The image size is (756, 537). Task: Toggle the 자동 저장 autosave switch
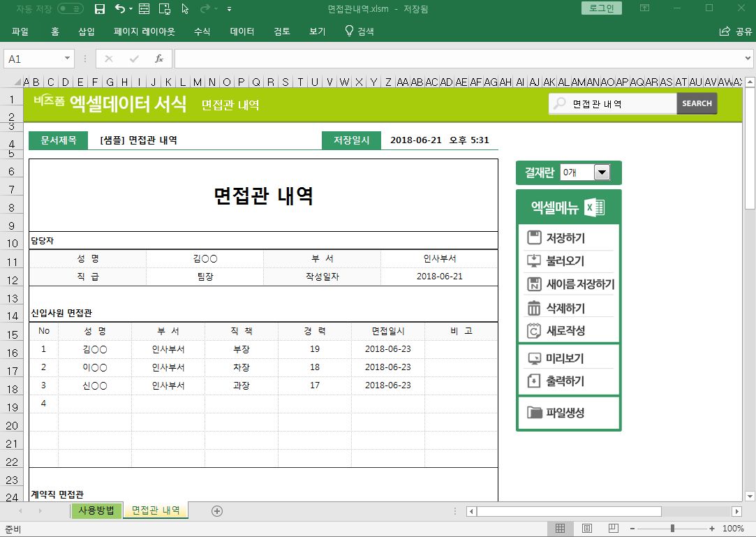pyautogui.click(x=71, y=9)
